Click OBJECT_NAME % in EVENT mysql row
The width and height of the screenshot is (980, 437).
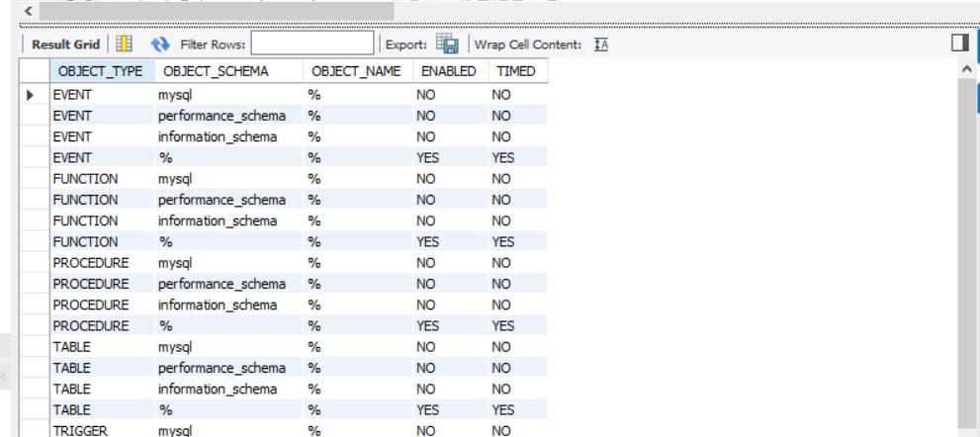point(358,95)
